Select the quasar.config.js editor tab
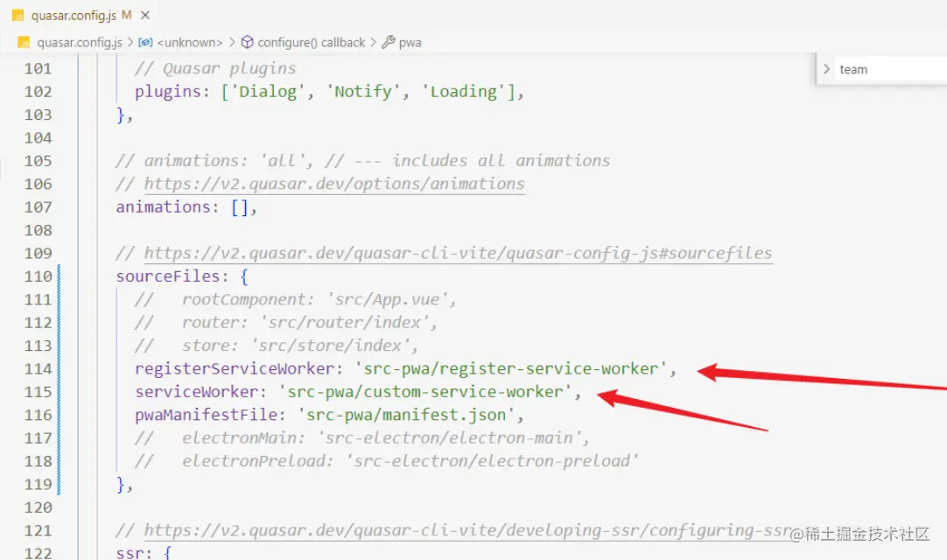Viewport: 947px width, 560px height. [81, 15]
